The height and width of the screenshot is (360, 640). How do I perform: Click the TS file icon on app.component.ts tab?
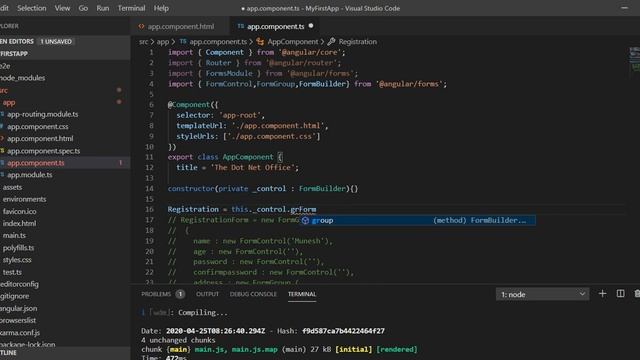tap(240, 26)
